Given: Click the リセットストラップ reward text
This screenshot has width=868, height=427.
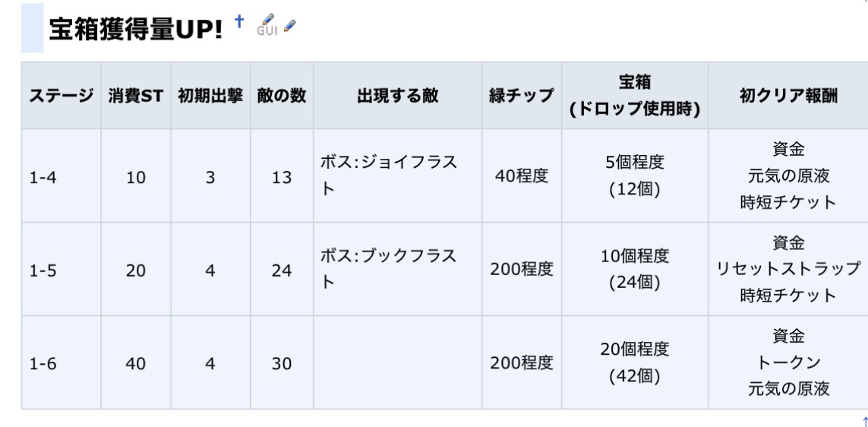Looking at the screenshot, I should click(x=788, y=270).
